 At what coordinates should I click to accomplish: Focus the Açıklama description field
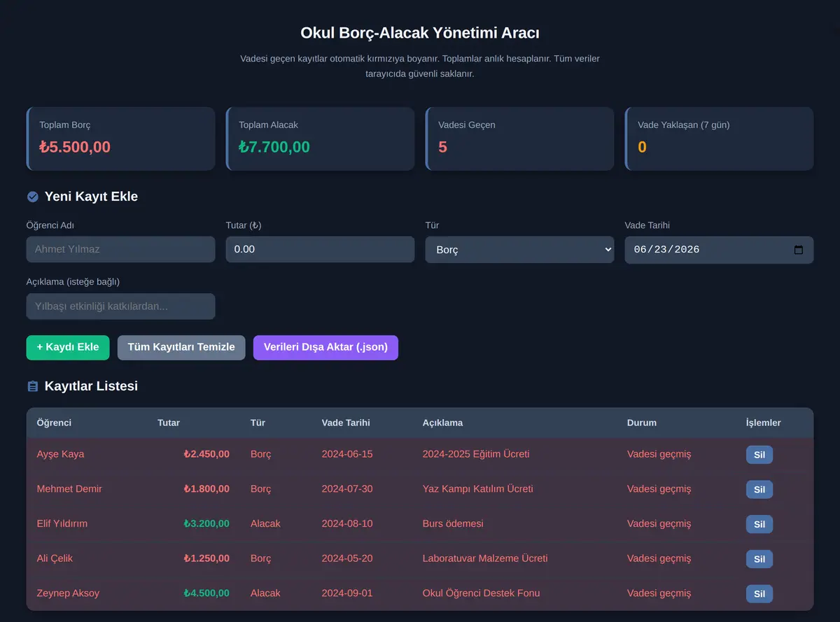120,306
